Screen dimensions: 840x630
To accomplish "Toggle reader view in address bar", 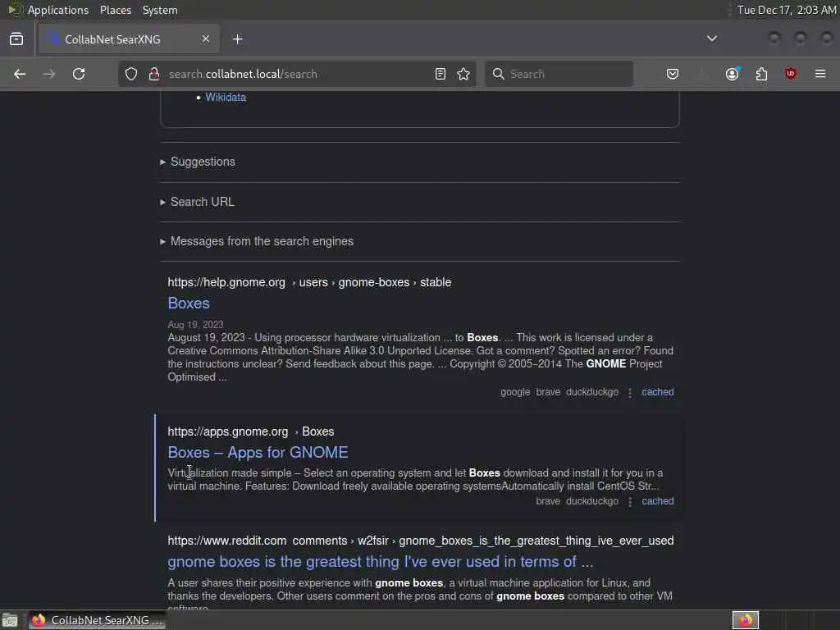I will [x=441, y=74].
